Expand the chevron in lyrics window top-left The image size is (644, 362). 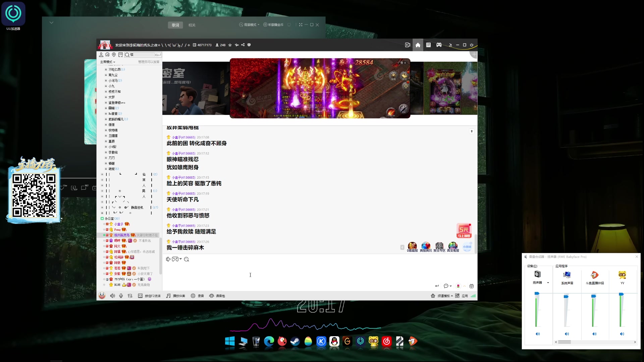tap(51, 23)
